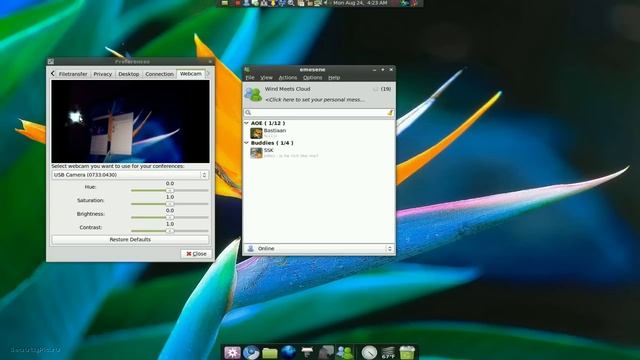Minimize the emesene window

pyautogui.click(x=374, y=70)
